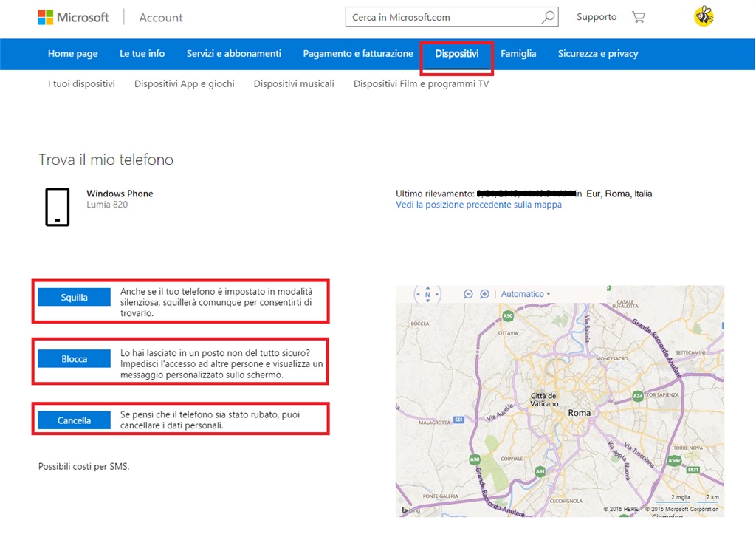Click the Eur, Roma, Italia location text
This screenshot has height=554, width=756.
pos(619,194)
